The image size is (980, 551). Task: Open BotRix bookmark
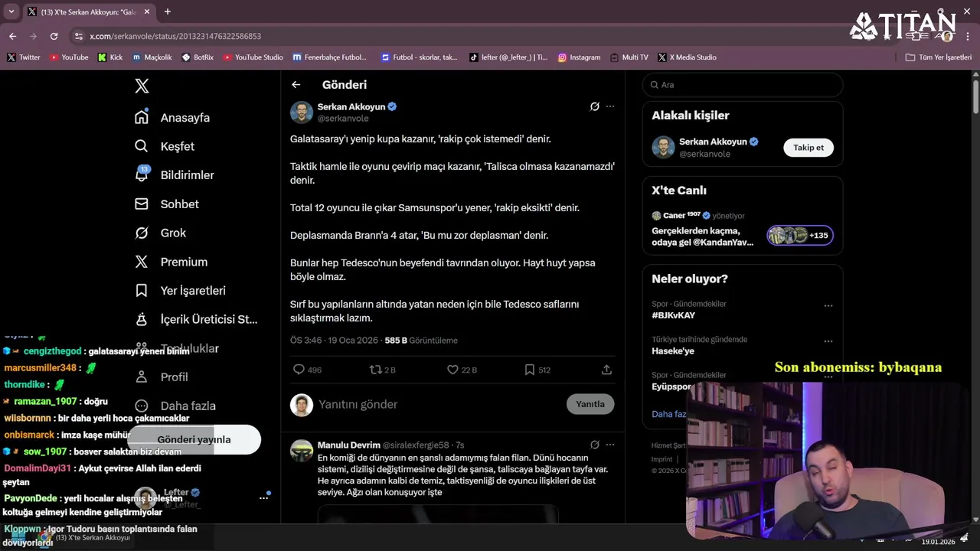198,57
